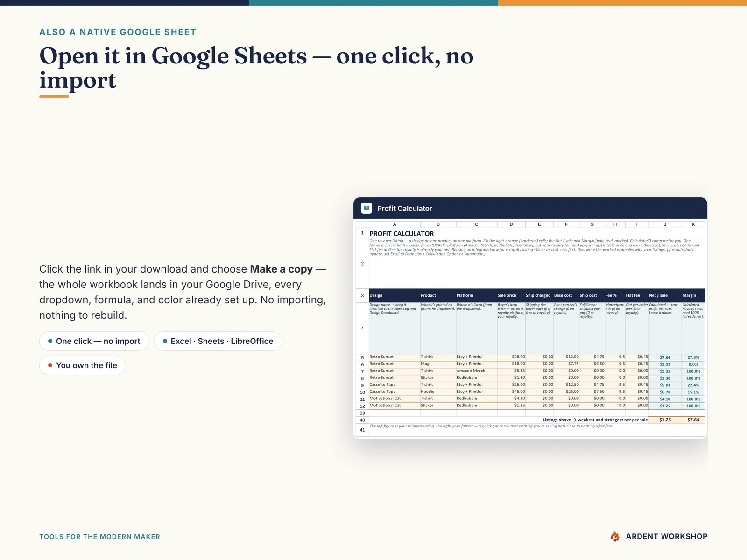Click the 'Net / sale' header cell

[x=665, y=295]
